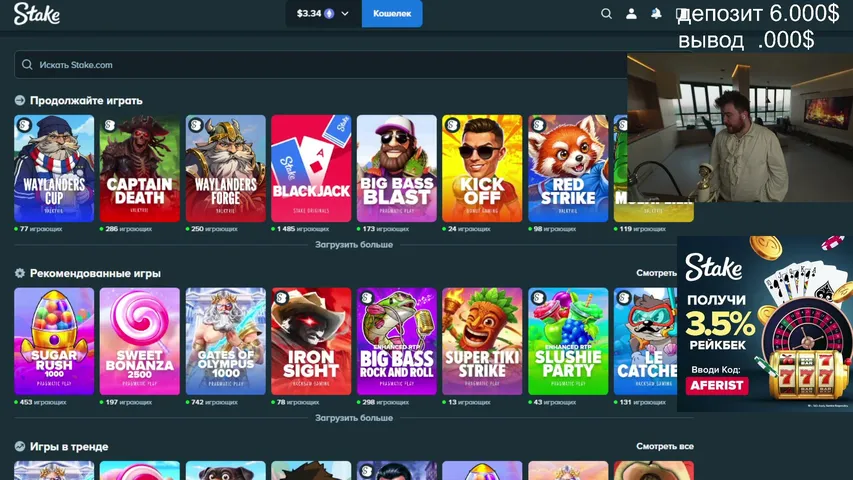This screenshot has width=853, height=480.
Task: Load more under Продолжайте играть section
Action: pos(354,245)
